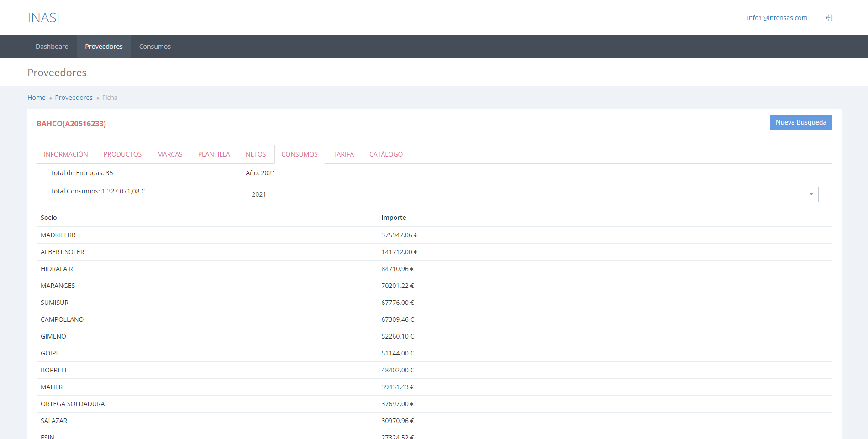The height and width of the screenshot is (439, 868).
Task: Go to Proveedores breadcrumb link
Action: [74, 98]
